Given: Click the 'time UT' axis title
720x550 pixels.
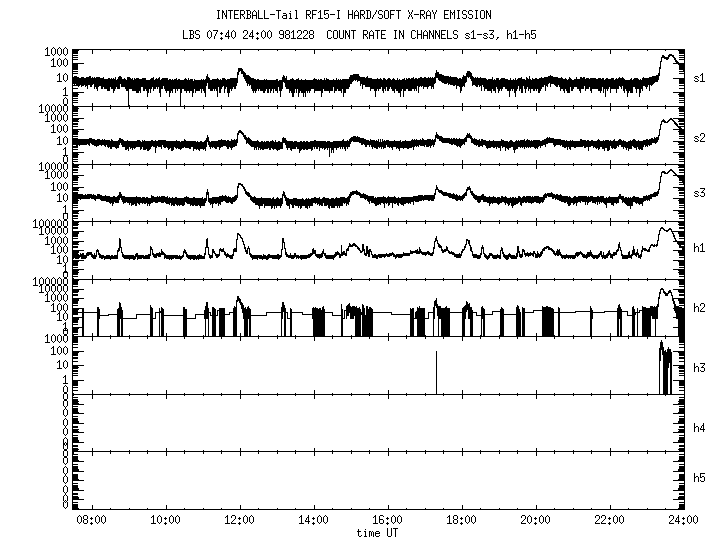Looking at the screenshot, I should click(x=379, y=534).
